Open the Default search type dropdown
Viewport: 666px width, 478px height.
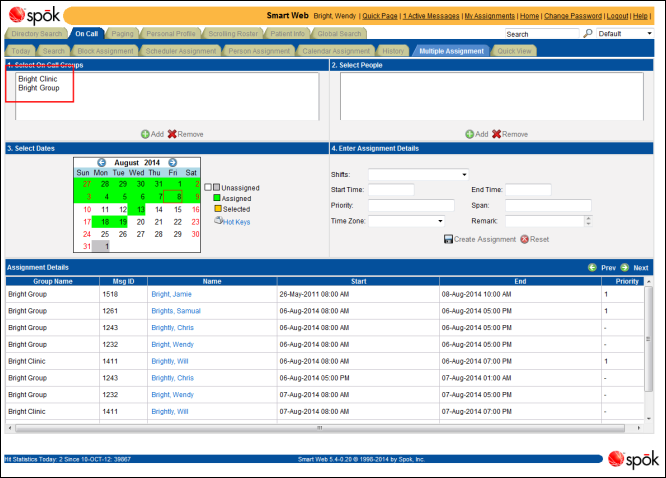coord(625,34)
